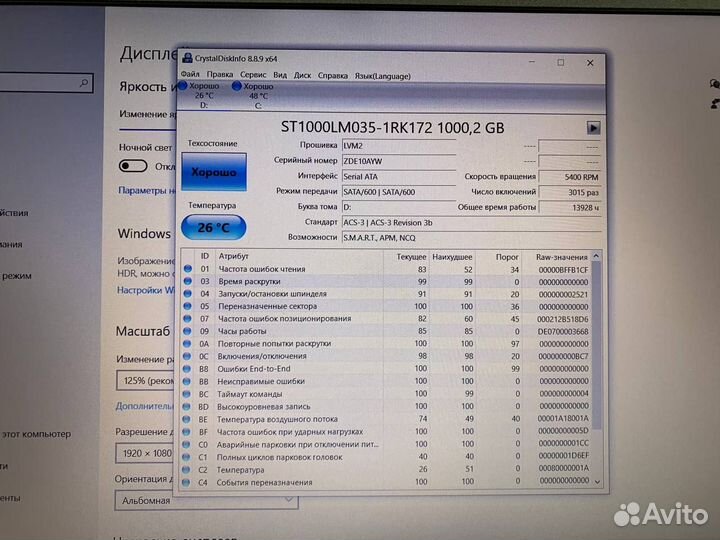
Task: Click status icon for Аварийные парковки row
Action: (x=186, y=444)
